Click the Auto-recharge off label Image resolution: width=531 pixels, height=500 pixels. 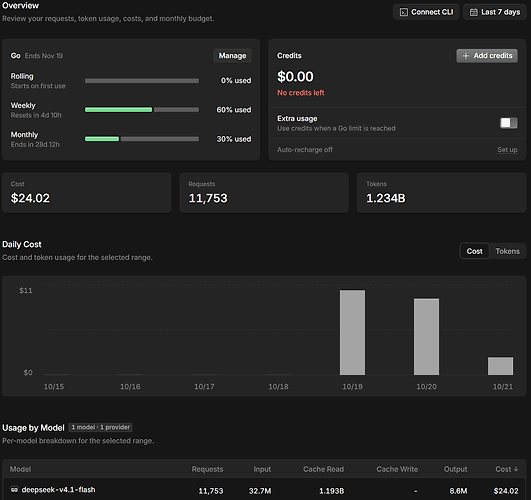pyautogui.click(x=305, y=149)
